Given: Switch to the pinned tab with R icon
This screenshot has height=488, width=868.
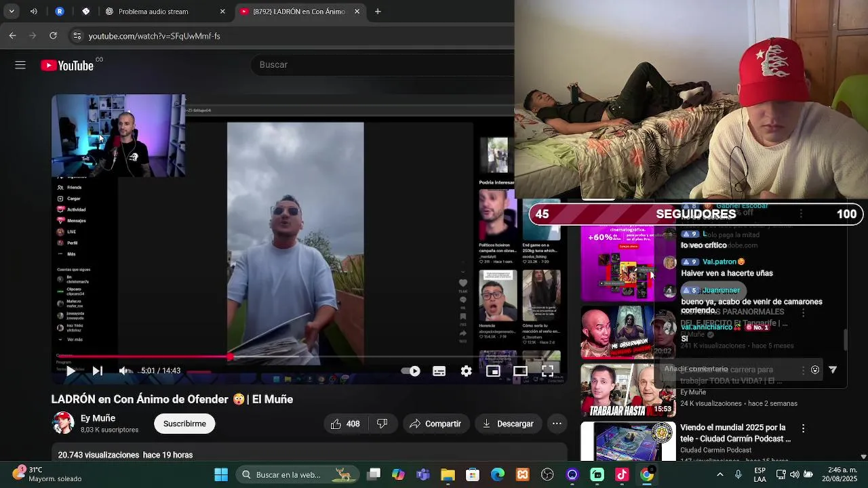Looking at the screenshot, I should coord(60,12).
